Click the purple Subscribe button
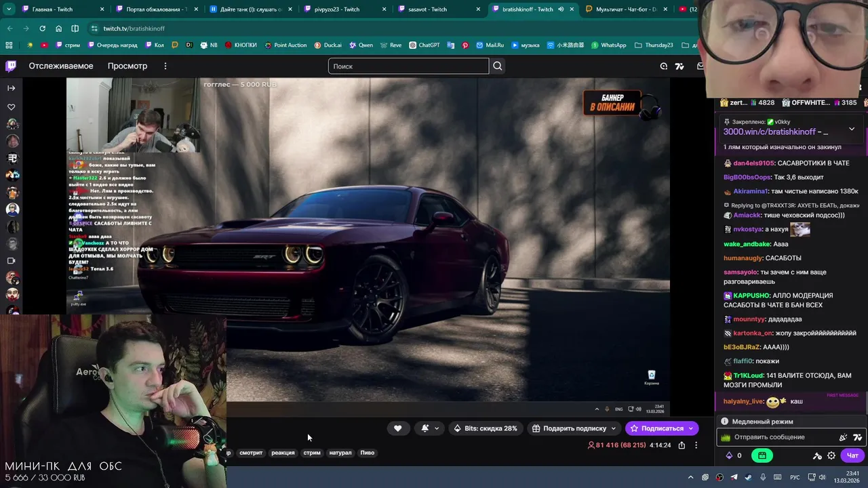The image size is (868, 488). coord(662,428)
